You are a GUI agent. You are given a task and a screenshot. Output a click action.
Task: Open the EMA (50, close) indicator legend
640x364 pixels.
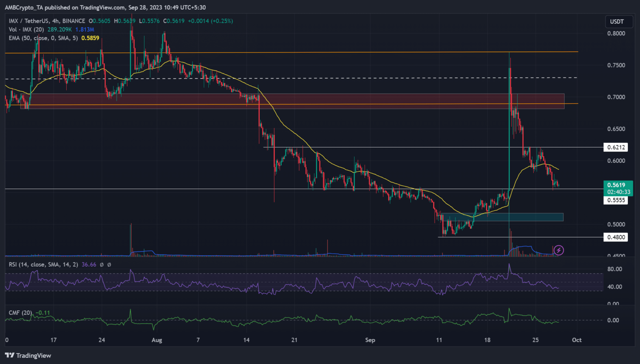pyautogui.click(x=43, y=38)
